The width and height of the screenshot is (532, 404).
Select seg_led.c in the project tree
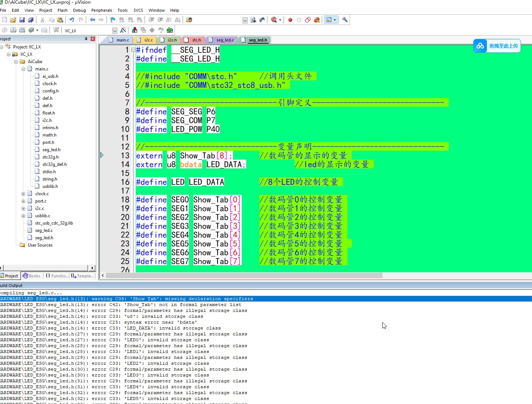[x=44, y=230]
